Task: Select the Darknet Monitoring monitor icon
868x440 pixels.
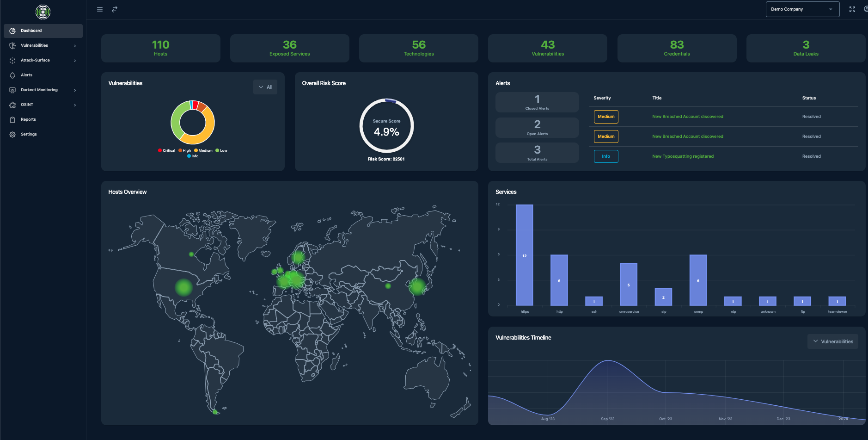Action: tap(12, 90)
